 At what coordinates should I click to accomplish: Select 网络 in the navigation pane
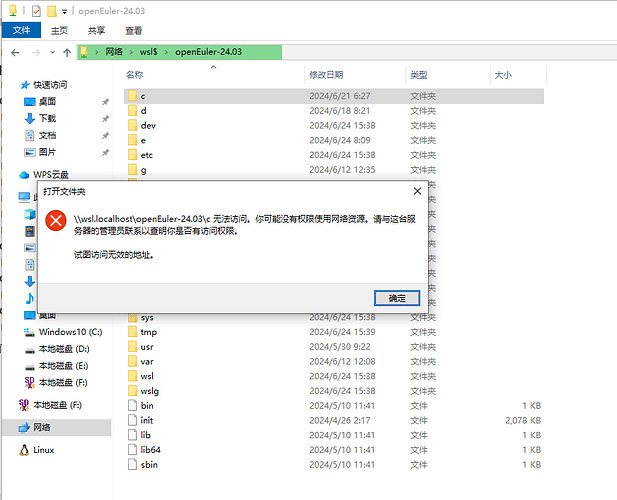click(44, 427)
